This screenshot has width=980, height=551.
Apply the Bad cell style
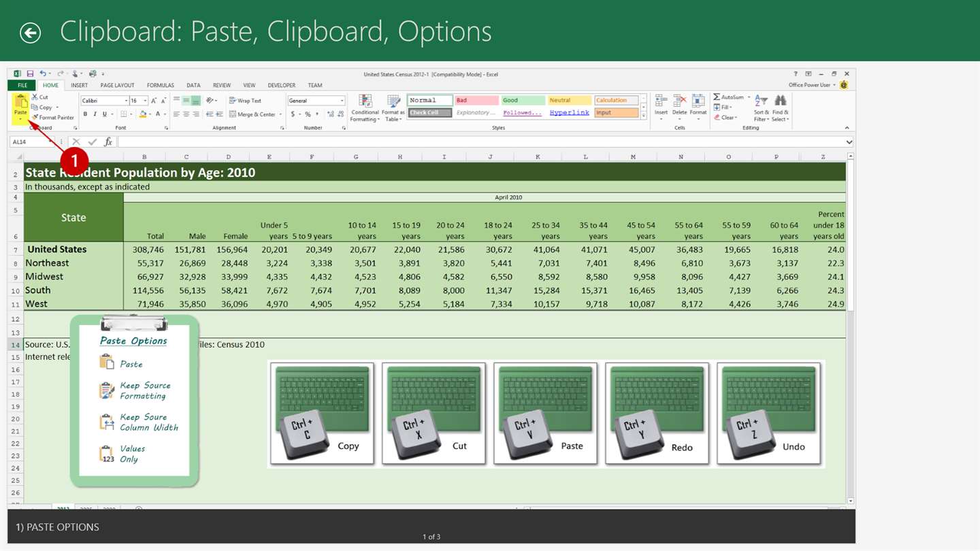(476, 100)
